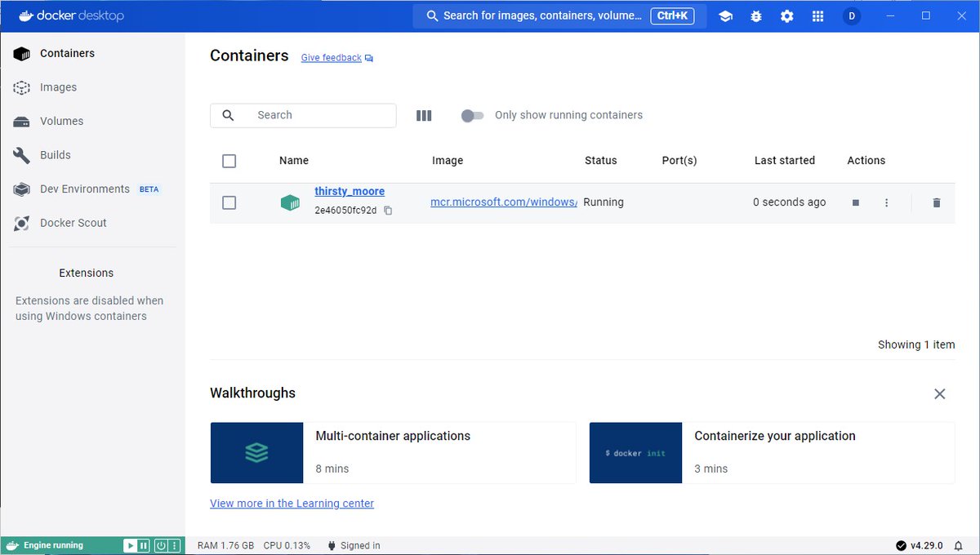Click the Containers cube icon in sidebar
The width and height of the screenshot is (980, 555).
pos(22,53)
